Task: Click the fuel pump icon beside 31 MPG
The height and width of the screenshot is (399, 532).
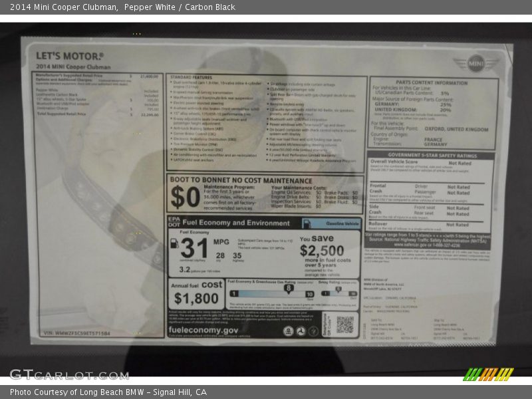Action: tap(174, 243)
